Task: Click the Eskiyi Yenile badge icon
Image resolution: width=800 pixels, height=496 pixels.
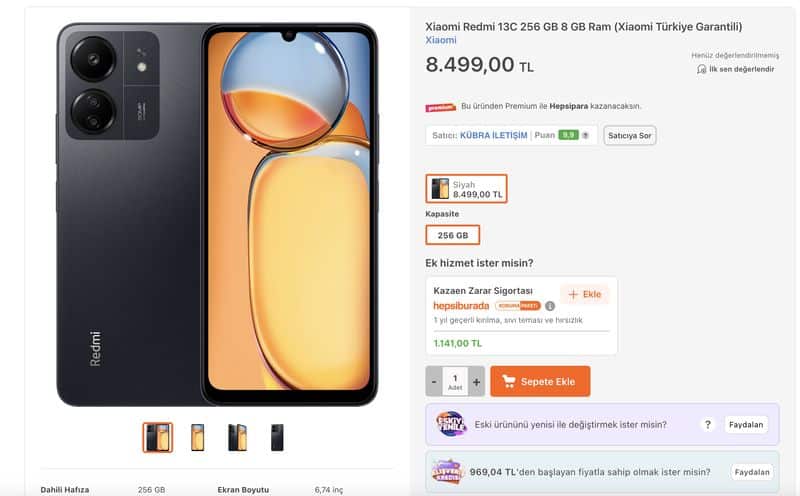Action: 451,424
